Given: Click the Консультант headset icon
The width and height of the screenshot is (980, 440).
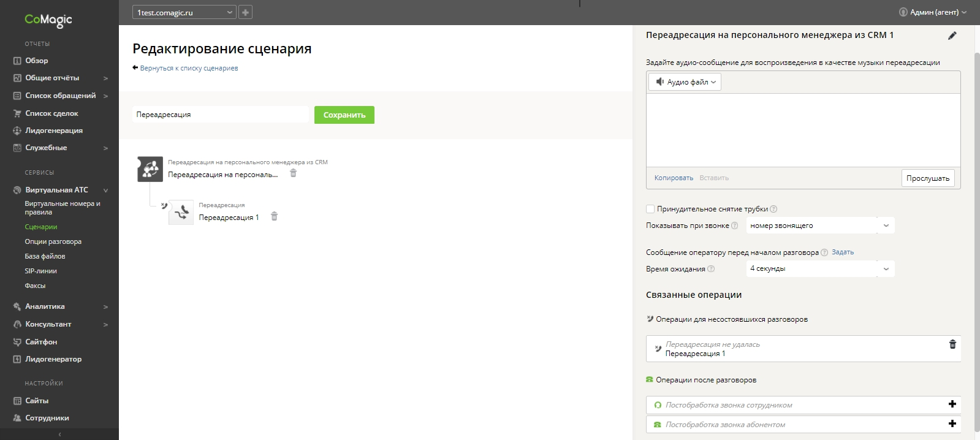Looking at the screenshot, I should pyautogui.click(x=17, y=324).
